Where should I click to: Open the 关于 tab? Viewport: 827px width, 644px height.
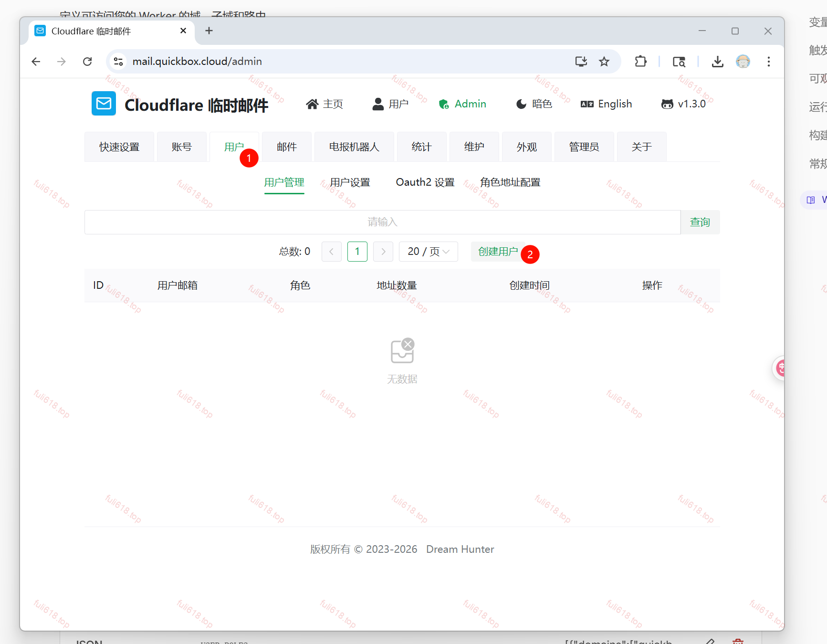point(642,147)
